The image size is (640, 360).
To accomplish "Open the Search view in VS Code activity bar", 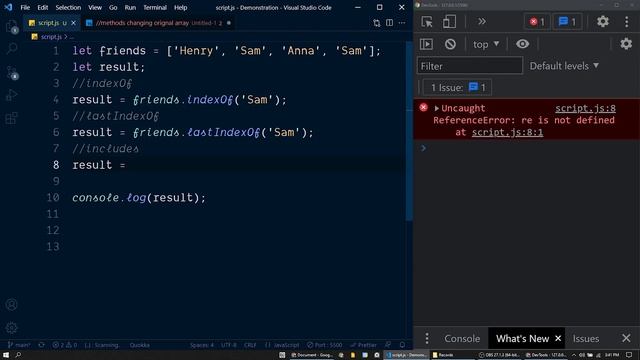I will (12, 49).
